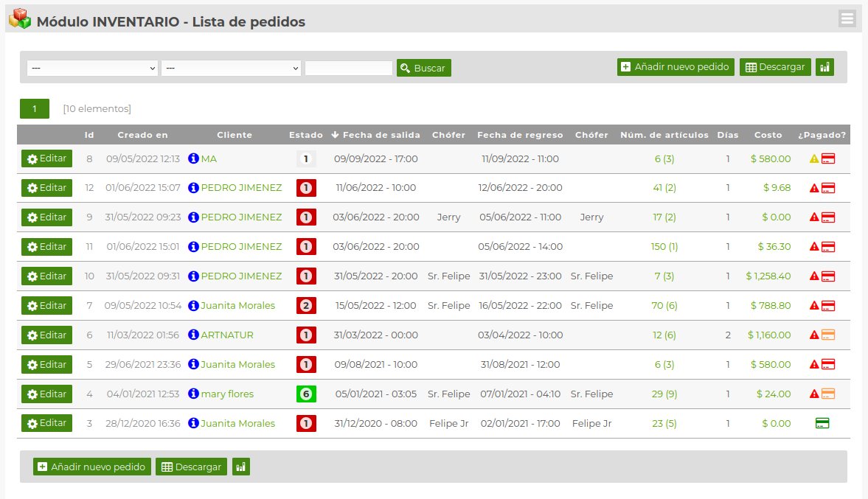Open the bar chart statistics icon
The image size is (868, 499).
tap(825, 66)
